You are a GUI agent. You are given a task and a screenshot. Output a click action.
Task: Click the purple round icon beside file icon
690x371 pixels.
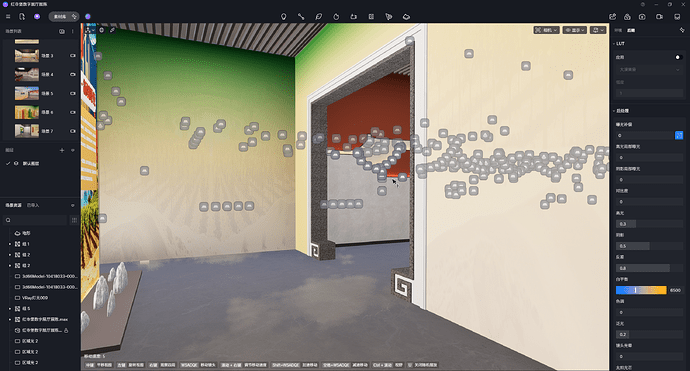pyautogui.click(x=37, y=17)
